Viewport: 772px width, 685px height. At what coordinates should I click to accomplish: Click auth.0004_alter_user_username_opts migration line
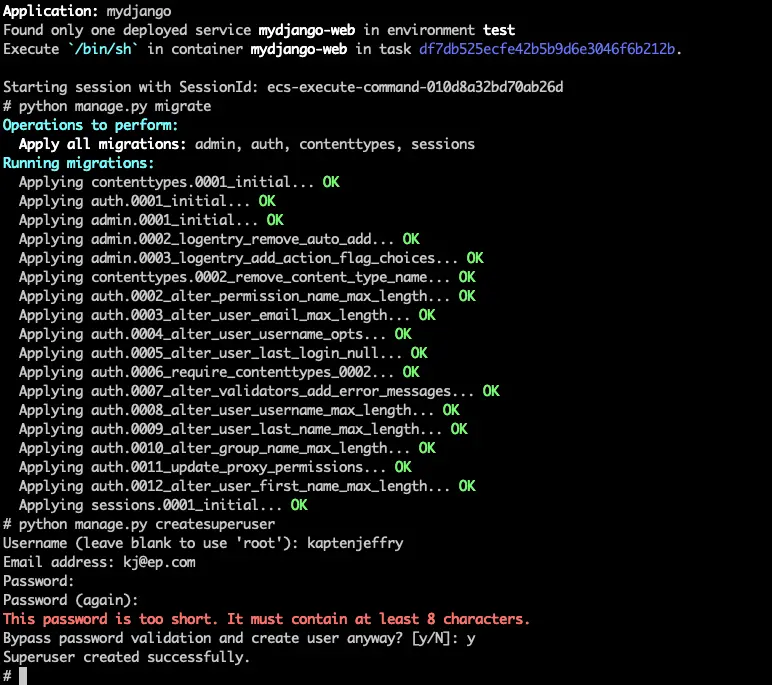click(x=215, y=334)
